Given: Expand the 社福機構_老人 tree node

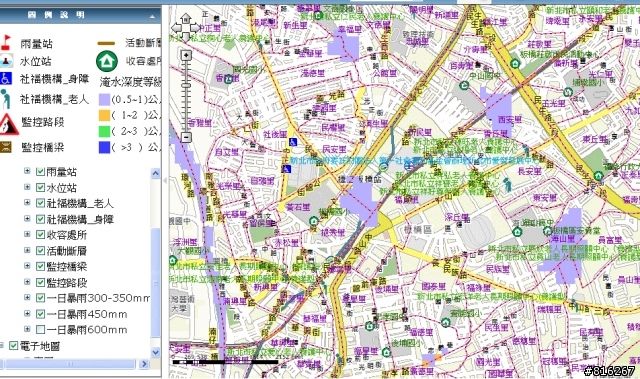Looking at the screenshot, I should pyautogui.click(x=27, y=202).
